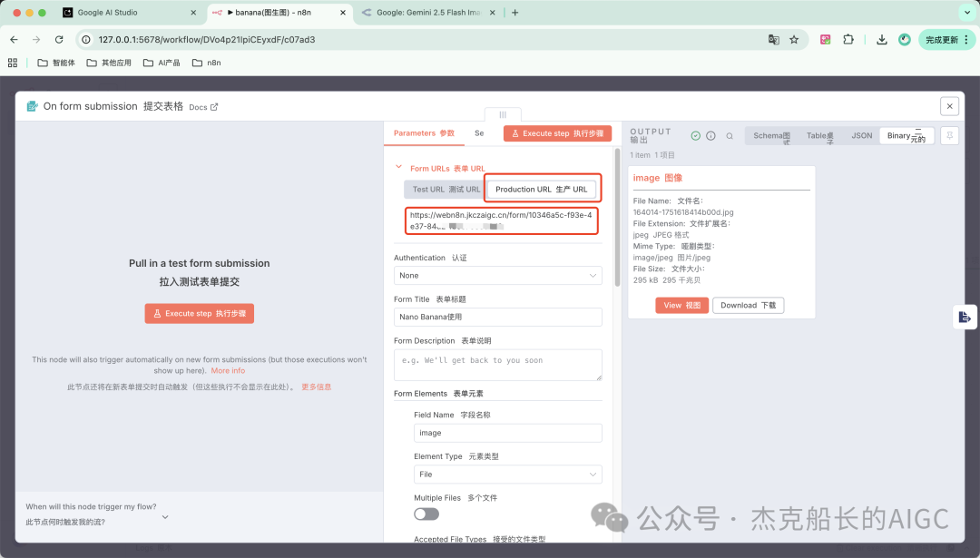Download the image binary file

click(748, 305)
